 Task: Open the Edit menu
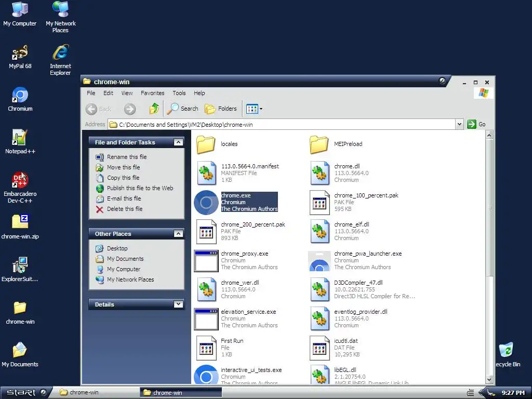pos(108,93)
